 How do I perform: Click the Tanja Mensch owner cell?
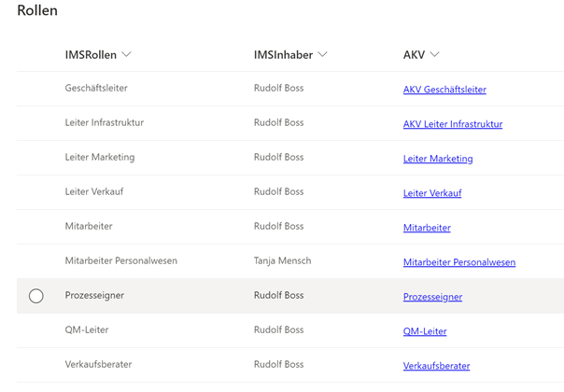[x=282, y=260]
